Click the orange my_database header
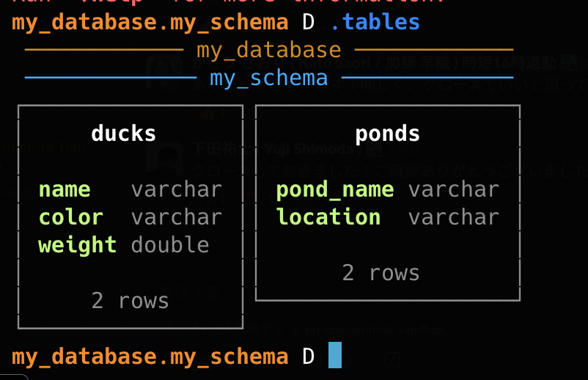The image size is (588, 380). tap(268, 50)
